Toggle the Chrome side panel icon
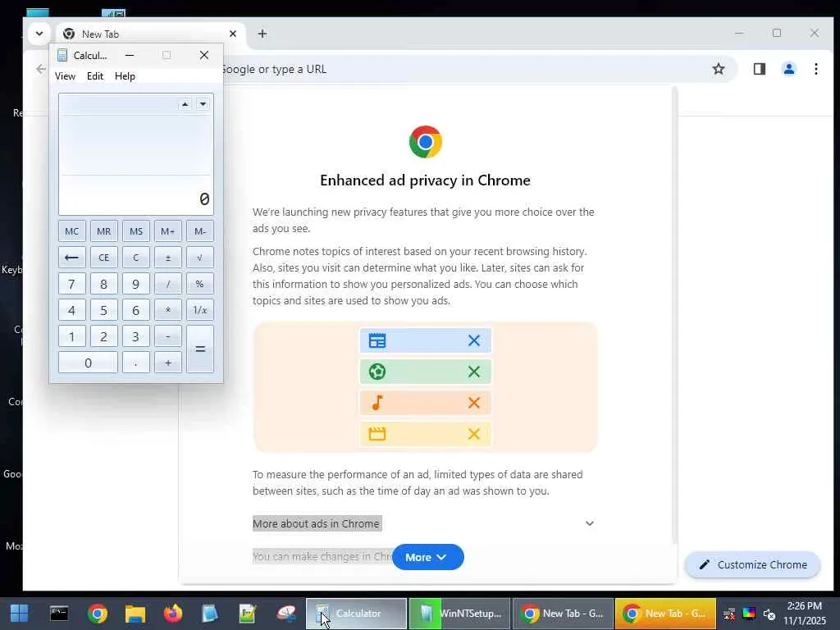The image size is (840, 630). (x=759, y=69)
